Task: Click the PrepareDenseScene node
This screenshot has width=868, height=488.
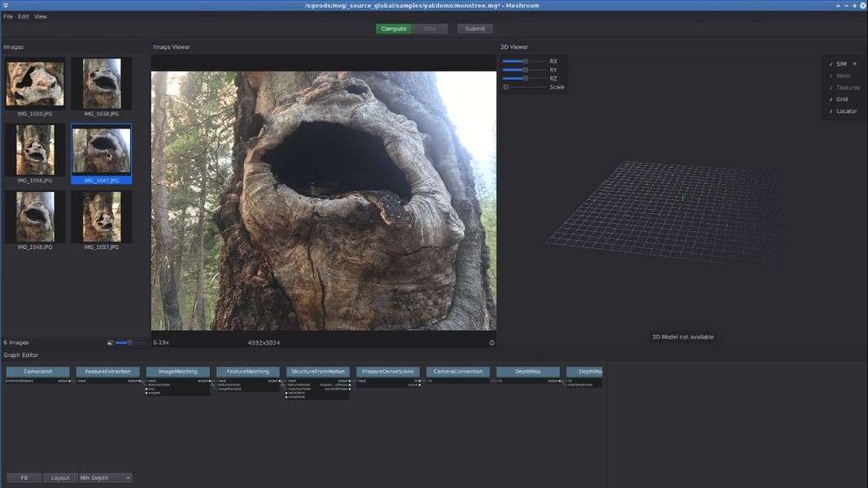Action: [x=388, y=372]
